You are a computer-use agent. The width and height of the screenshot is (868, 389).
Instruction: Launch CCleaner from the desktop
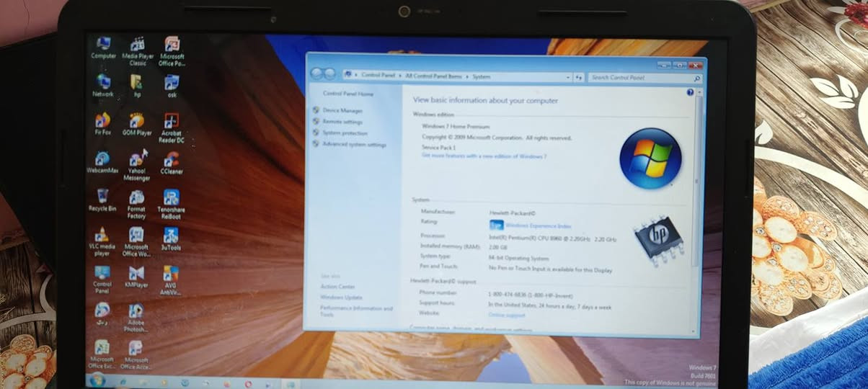[172, 162]
